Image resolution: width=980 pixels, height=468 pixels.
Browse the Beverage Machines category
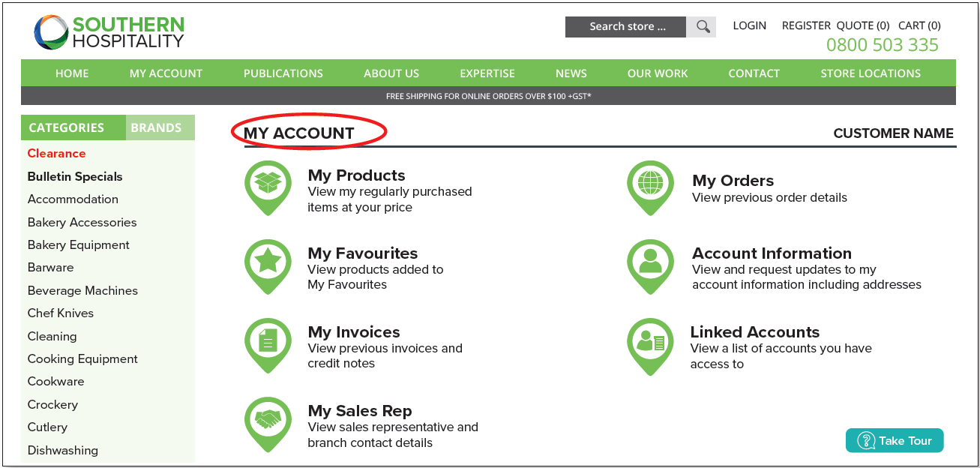(83, 290)
